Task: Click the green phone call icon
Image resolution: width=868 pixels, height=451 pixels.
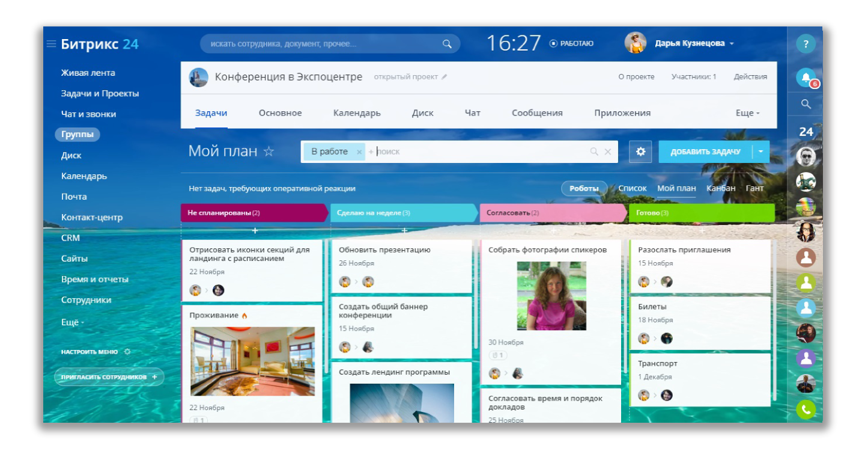Action: (806, 410)
